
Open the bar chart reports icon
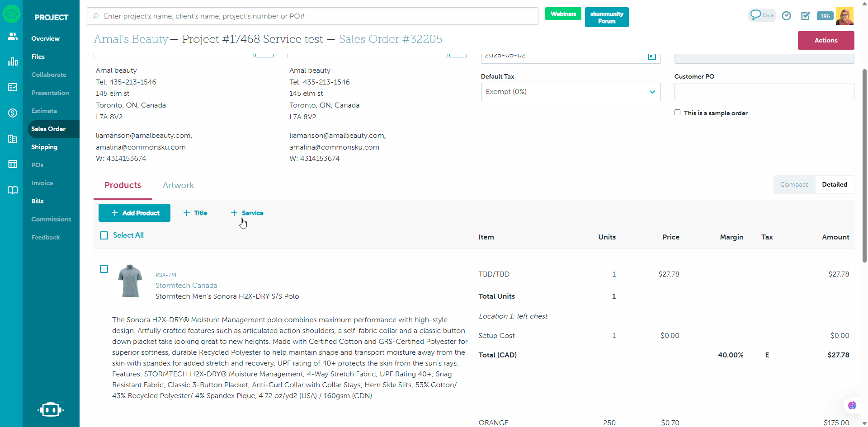[12, 61]
